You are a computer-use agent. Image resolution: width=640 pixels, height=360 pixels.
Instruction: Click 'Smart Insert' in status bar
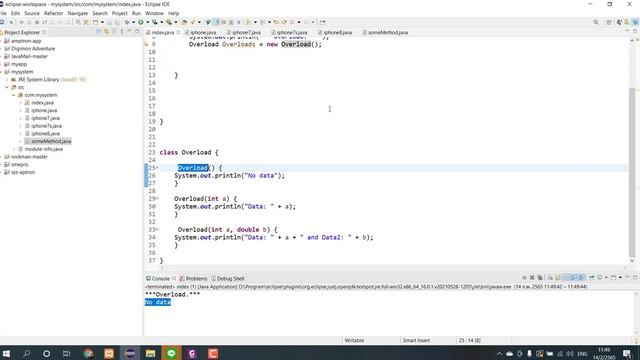[416, 340]
